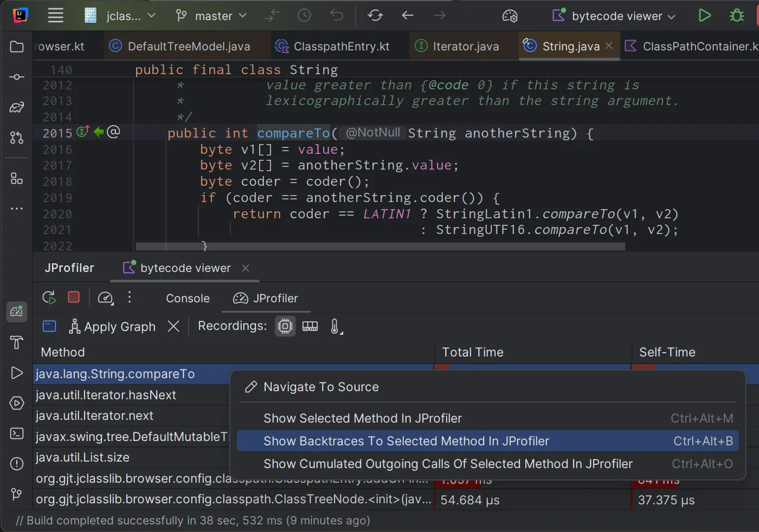This screenshot has height=532, width=759.
Task: Open the JProfiler tool window sidebar icon
Action: coord(17,312)
